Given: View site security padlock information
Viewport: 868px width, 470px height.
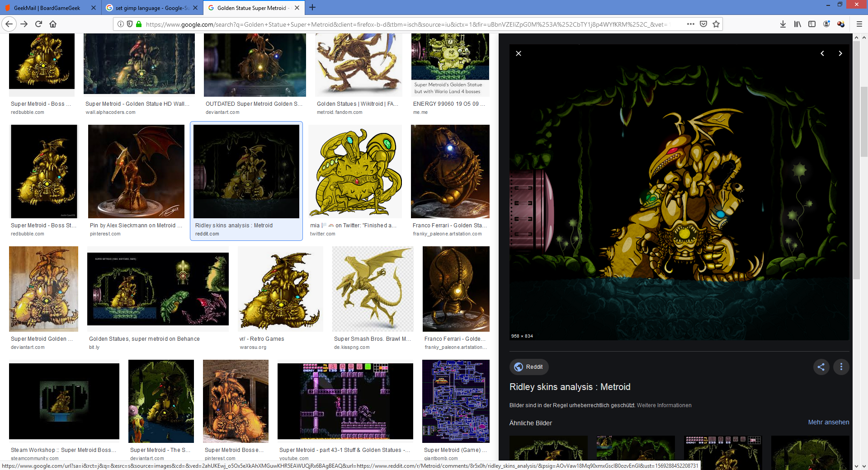Looking at the screenshot, I should pyautogui.click(x=139, y=24).
